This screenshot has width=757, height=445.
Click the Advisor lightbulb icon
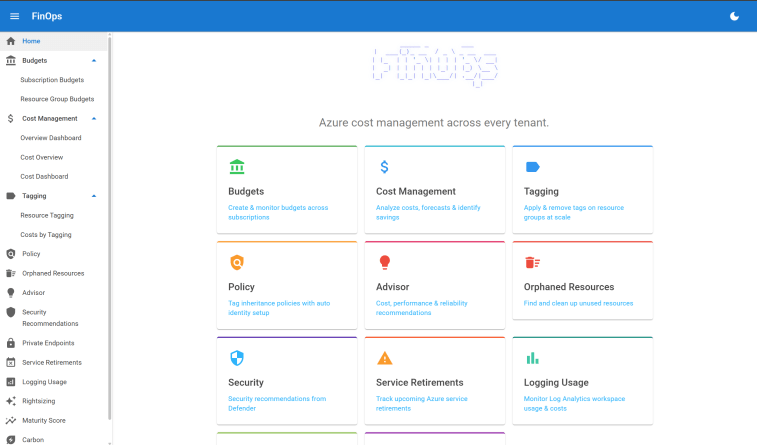[x=384, y=262]
